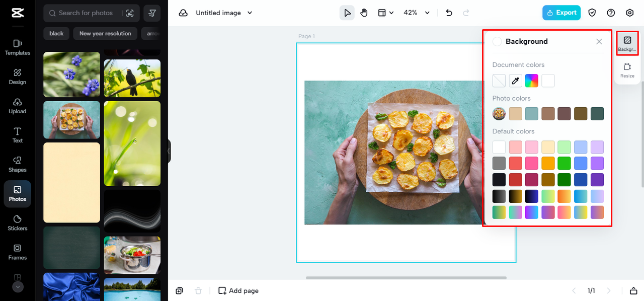Open the layout view dropdown
Viewport: 644px width, 301px height.
click(x=385, y=13)
